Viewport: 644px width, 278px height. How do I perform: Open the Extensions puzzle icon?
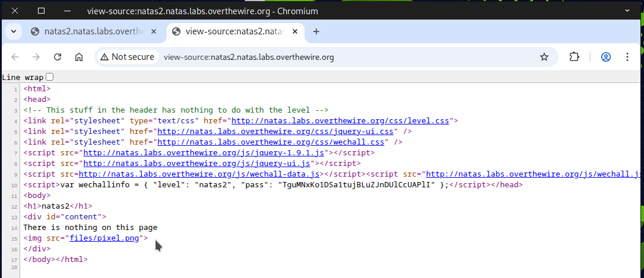574,57
